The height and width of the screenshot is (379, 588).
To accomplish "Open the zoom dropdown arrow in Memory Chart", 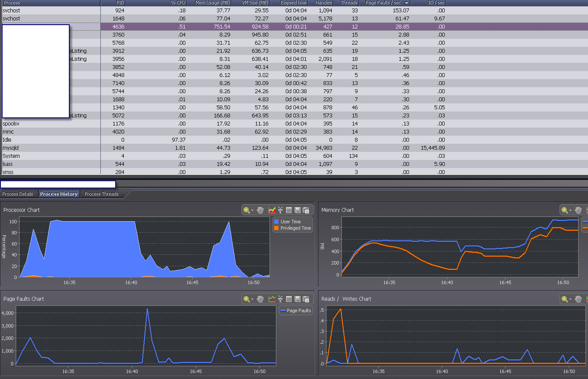I will point(571,210).
